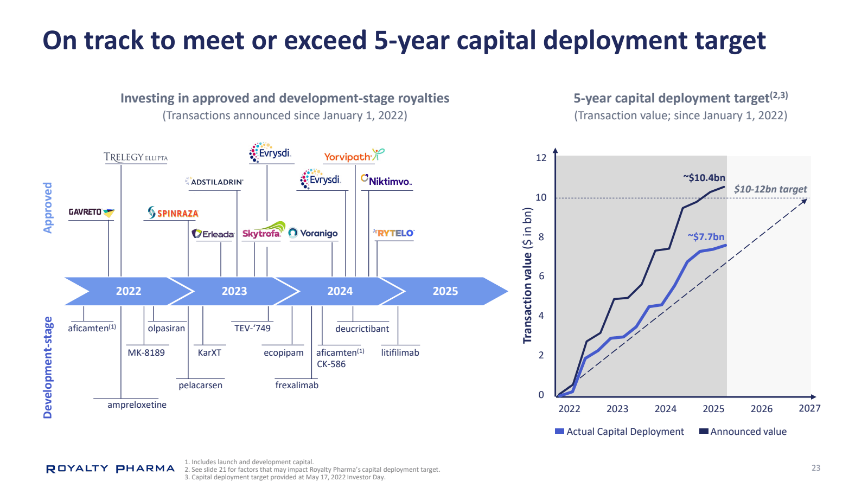Click the Transactions announced since January 2022 caption
This screenshot has width=868, height=488.
pos(285,115)
